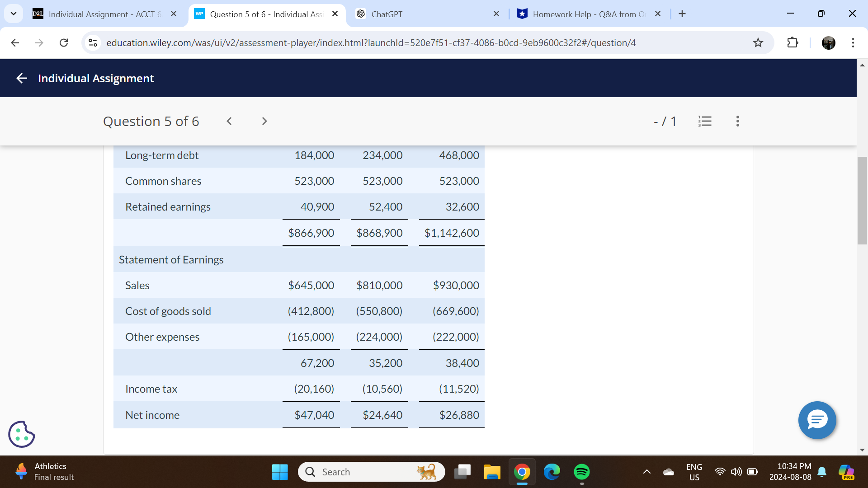Screen dimensions: 868x488
Task: Open the site permissions icon in address bar
Action: tap(93, 42)
